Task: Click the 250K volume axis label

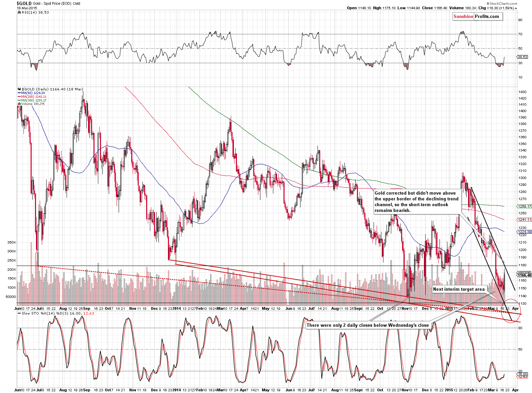Action: click(12, 261)
